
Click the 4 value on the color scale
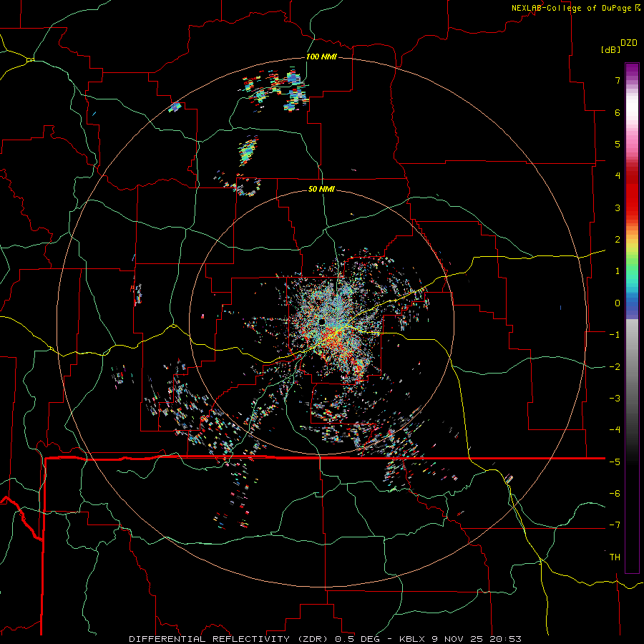(x=618, y=176)
